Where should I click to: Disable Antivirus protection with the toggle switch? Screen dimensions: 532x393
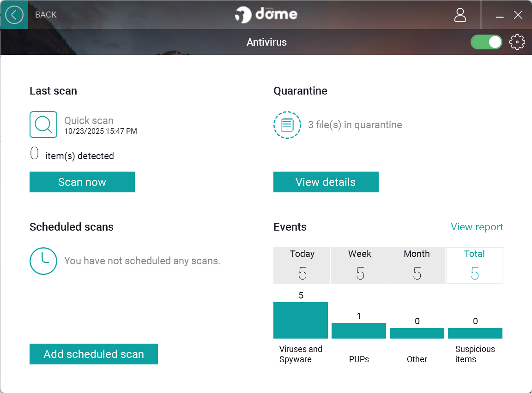point(486,42)
